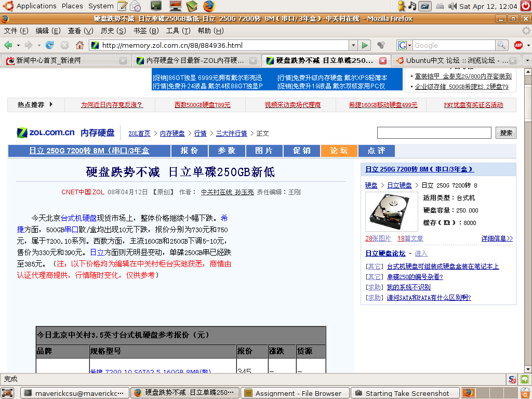Screen dimensions: 532x399
Task: Open the forward button history dropdown
Action: pos(39,45)
